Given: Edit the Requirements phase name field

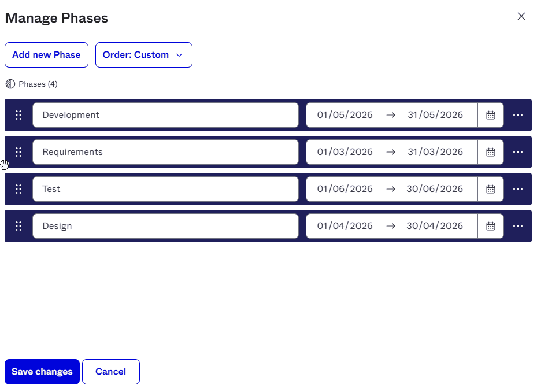Looking at the screenshot, I should point(165,152).
